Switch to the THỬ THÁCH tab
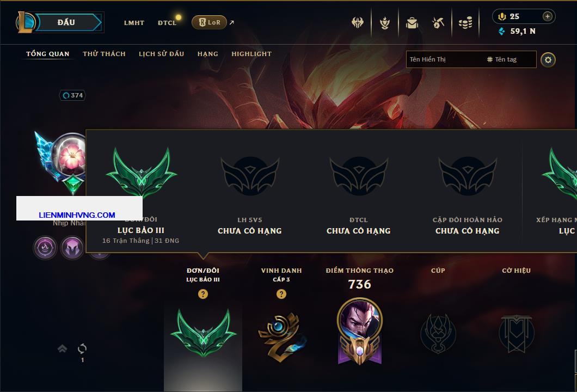 pyautogui.click(x=104, y=54)
